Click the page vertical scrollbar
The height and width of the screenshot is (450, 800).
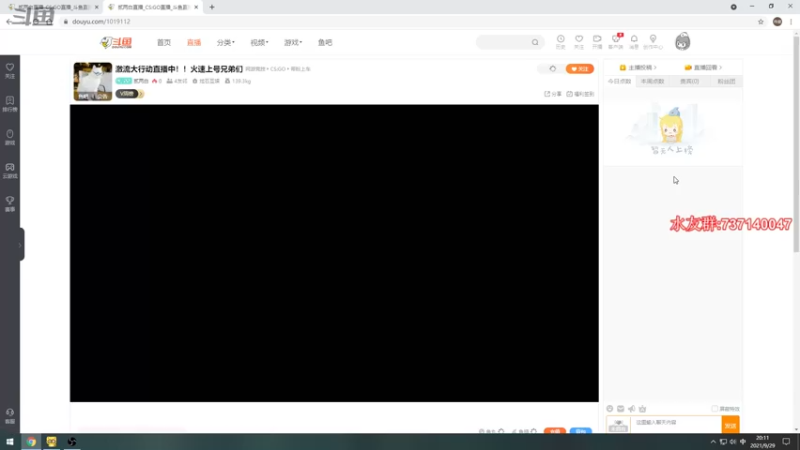796,143
